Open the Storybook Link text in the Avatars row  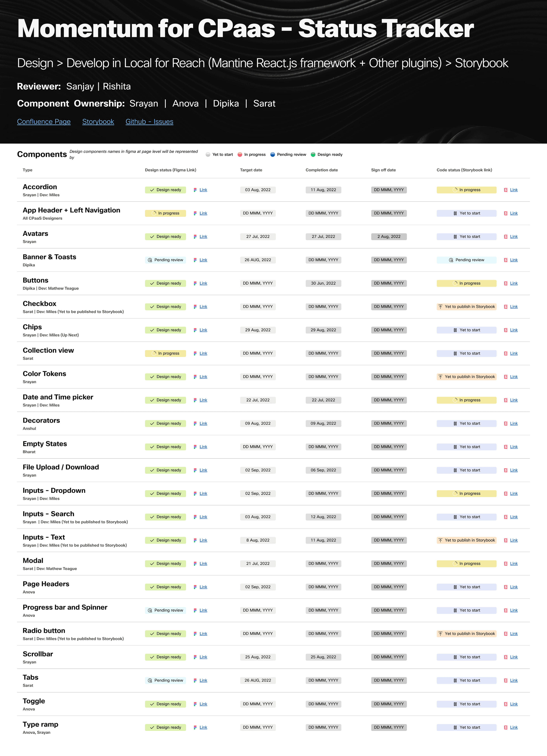point(514,237)
